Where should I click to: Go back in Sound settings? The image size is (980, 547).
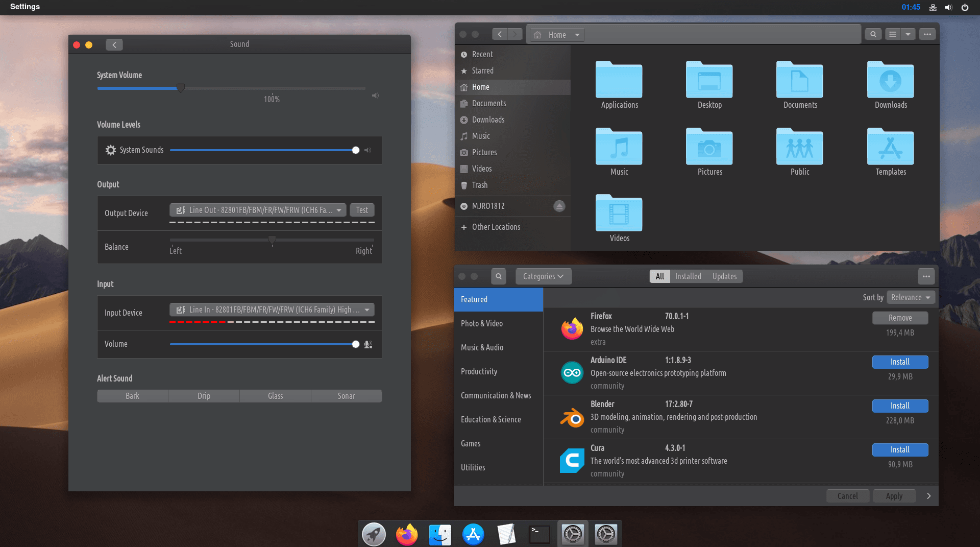tap(114, 45)
